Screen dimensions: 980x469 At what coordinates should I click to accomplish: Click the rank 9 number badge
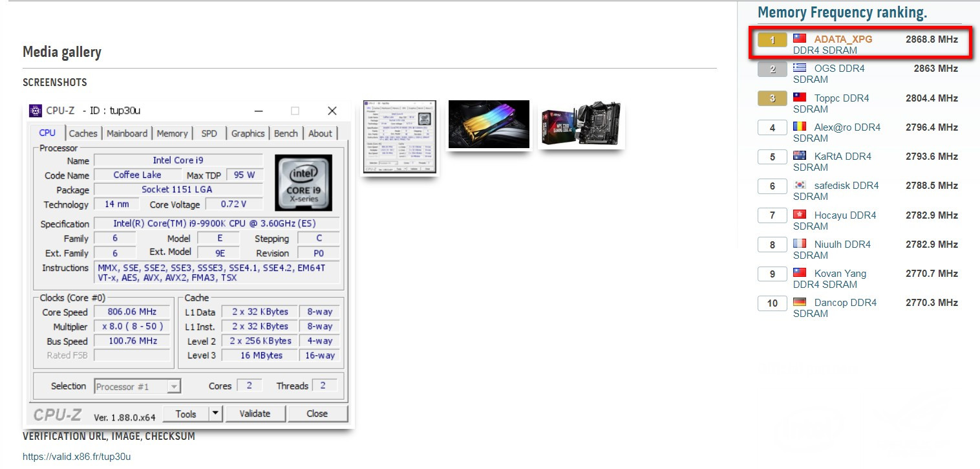click(772, 274)
